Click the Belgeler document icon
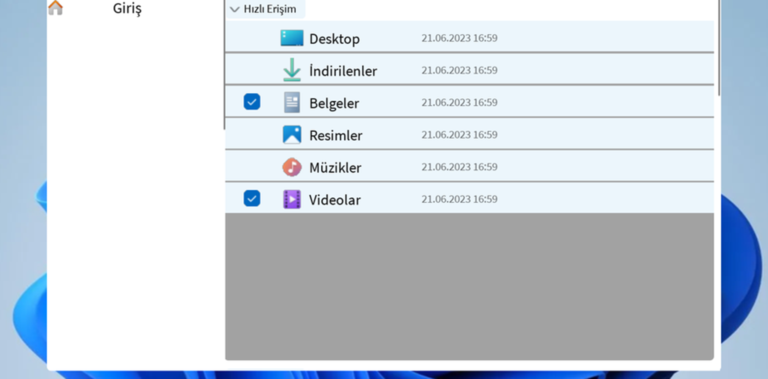 pyautogui.click(x=292, y=102)
